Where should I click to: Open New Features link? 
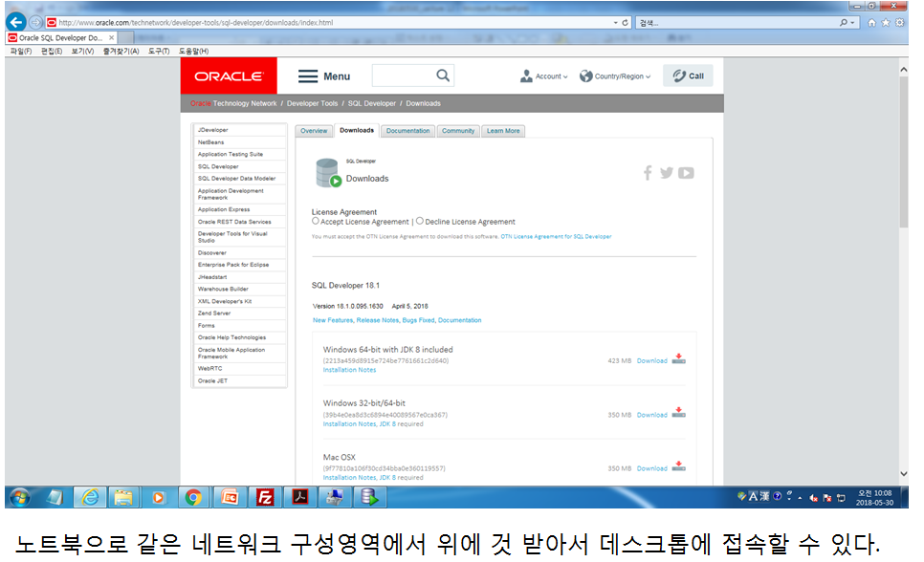[332, 320]
